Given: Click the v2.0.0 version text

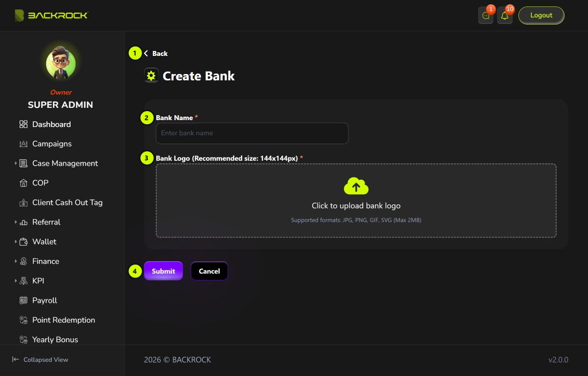Looking at the screenshot, I should point(558,360).
